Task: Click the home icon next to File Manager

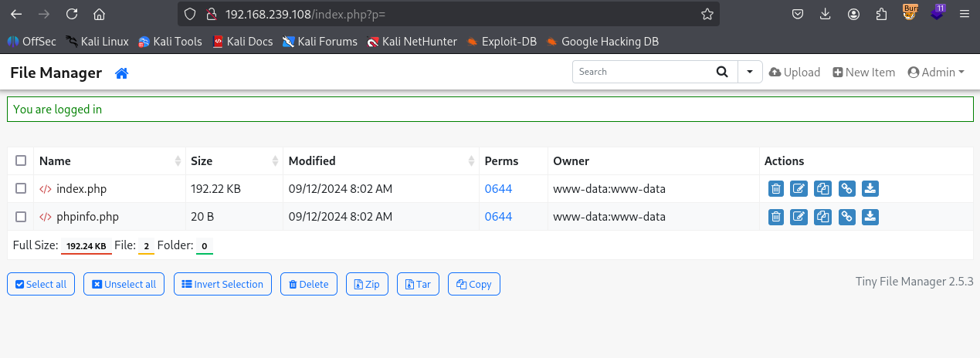Action: [121, 73]
